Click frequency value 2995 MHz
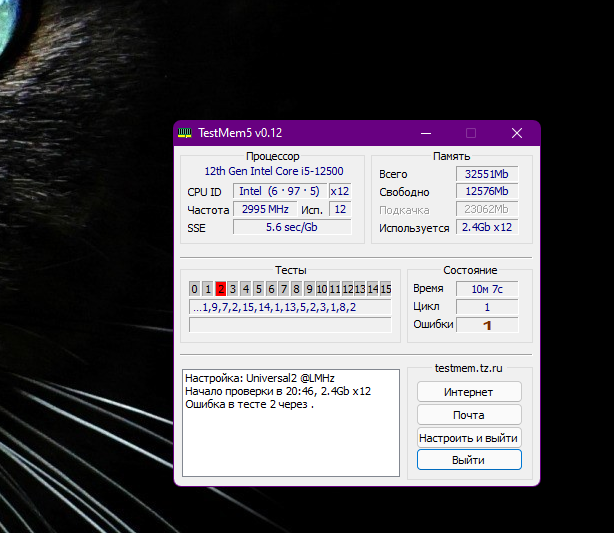Image resolution: width=614 pixels, height=533 pixels. click(x=265, y=209)
